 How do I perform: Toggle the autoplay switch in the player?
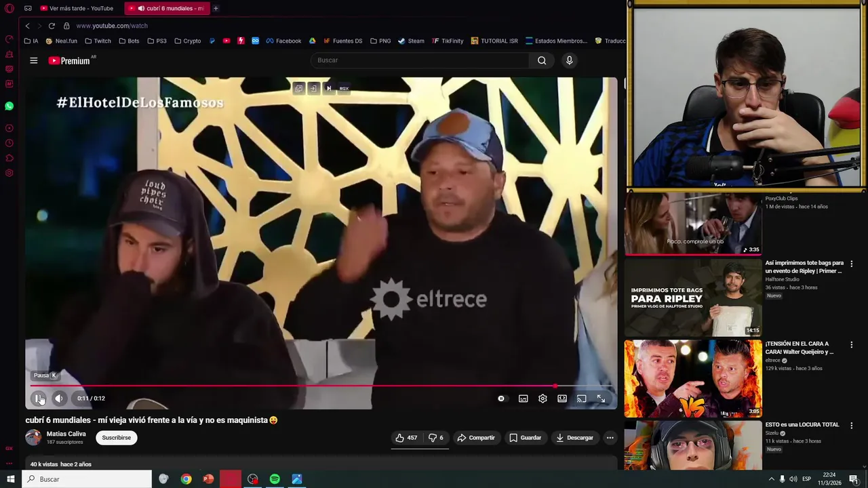[501, 399]
